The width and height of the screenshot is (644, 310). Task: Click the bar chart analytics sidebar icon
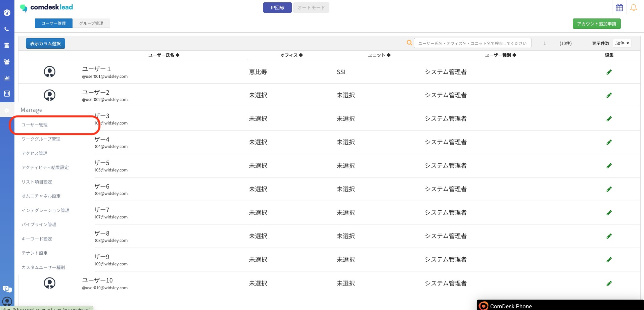pyautogui.click(x=7, y=78)
